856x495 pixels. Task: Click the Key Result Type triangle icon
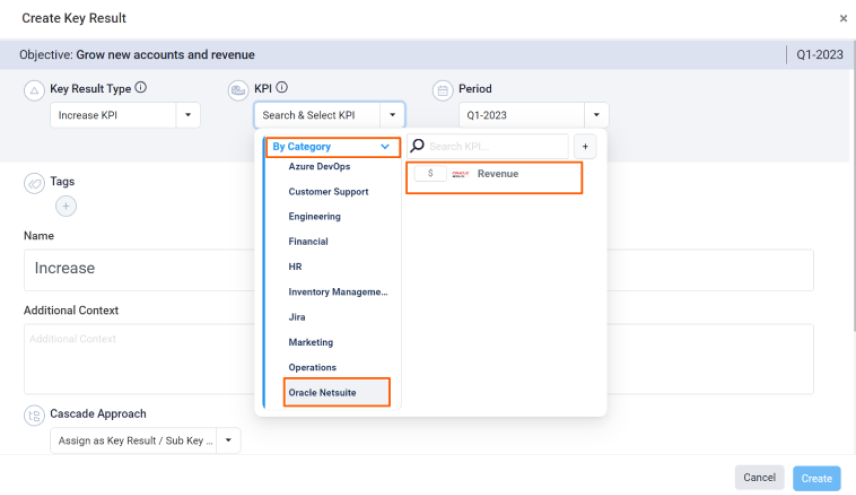34,91
